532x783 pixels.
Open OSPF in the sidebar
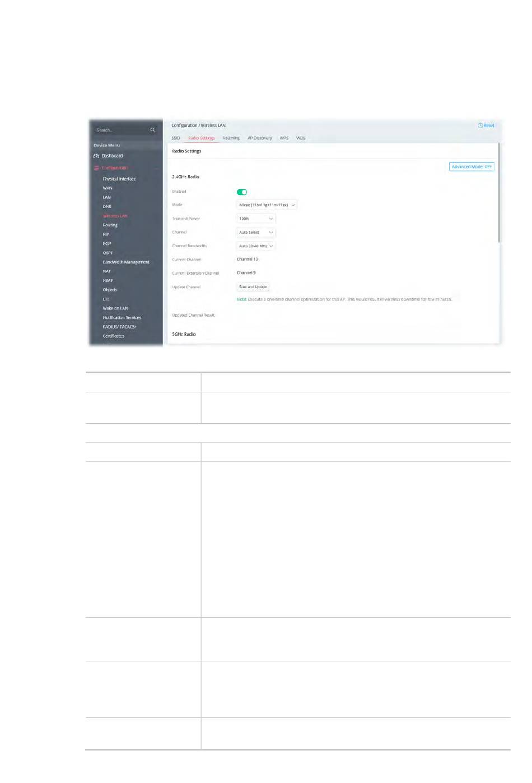pos(108,253)
